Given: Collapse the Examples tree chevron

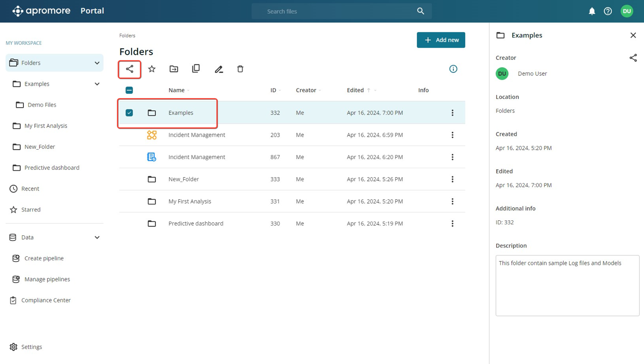Looking at the screenshot, I should [x=97, y=84].
